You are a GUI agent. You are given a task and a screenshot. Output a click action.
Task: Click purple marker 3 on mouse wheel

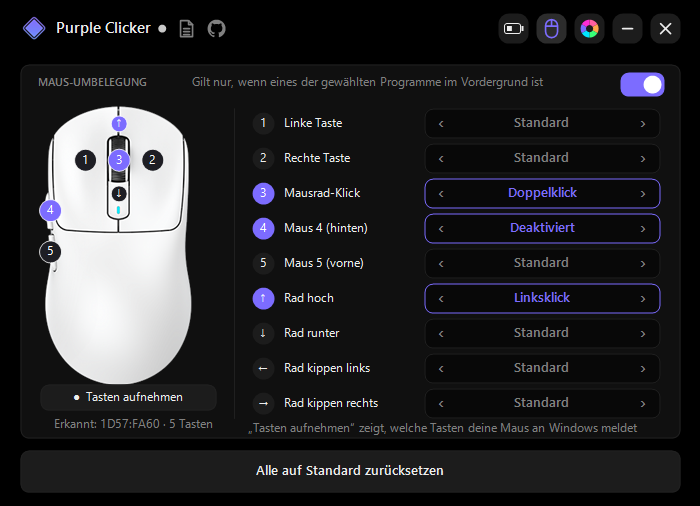click(x=119, y=160)
